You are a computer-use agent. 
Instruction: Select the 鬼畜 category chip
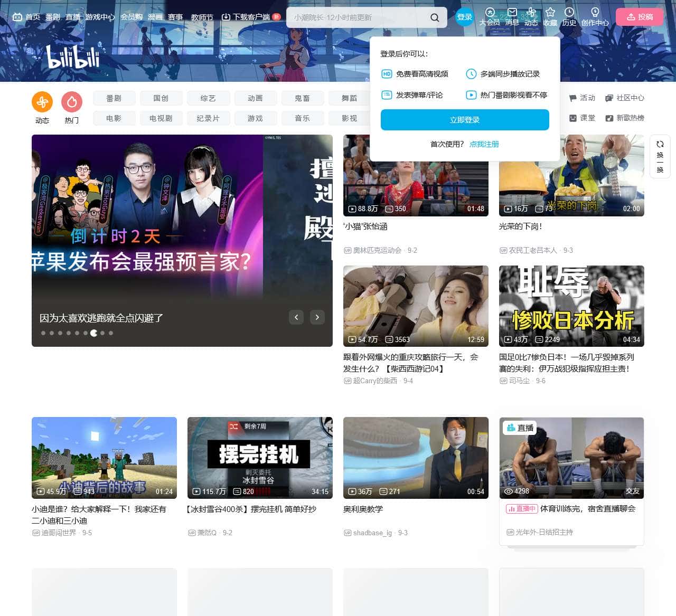click(302, 98)
